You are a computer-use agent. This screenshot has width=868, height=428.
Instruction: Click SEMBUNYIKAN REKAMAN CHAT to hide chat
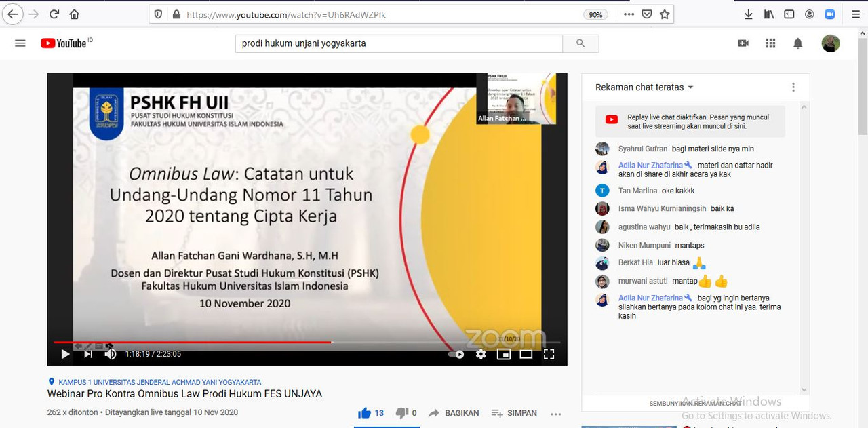point(695,404)
